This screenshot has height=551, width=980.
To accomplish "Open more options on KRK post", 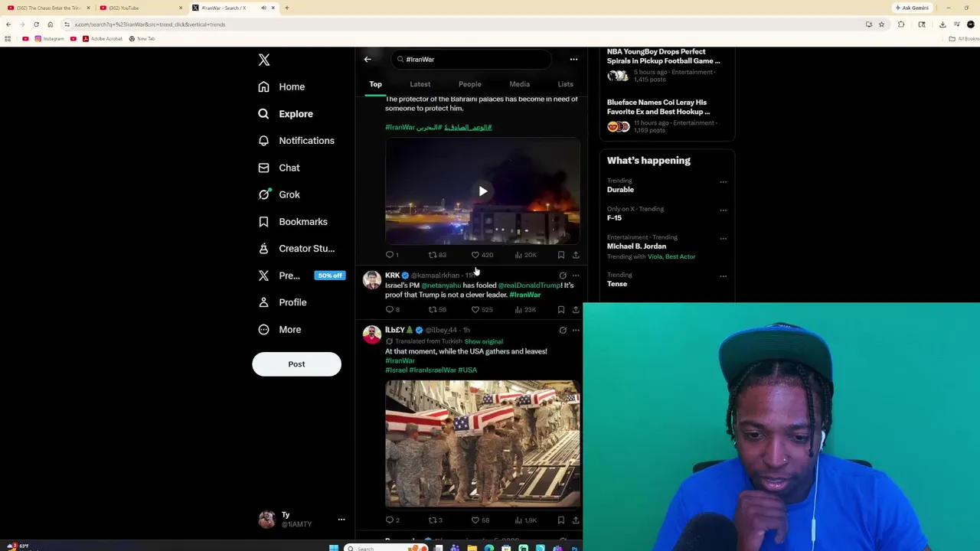I will (576, 275).
